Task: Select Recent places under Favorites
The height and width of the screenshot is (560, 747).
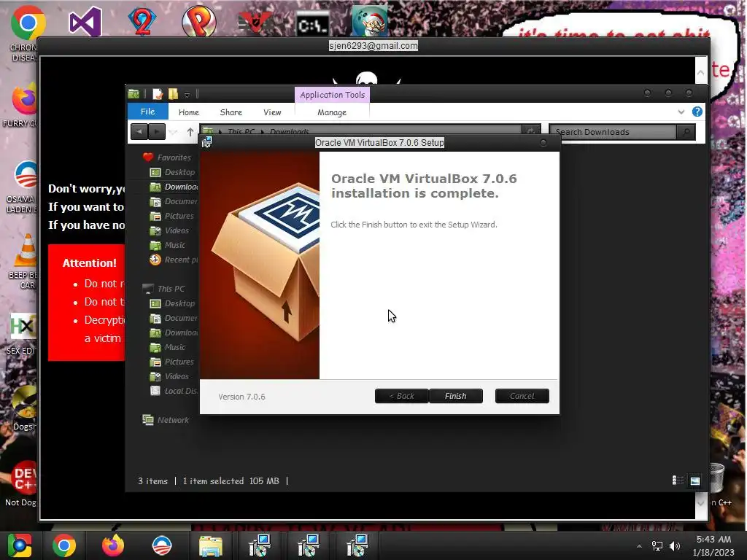Action: point(174,260)
